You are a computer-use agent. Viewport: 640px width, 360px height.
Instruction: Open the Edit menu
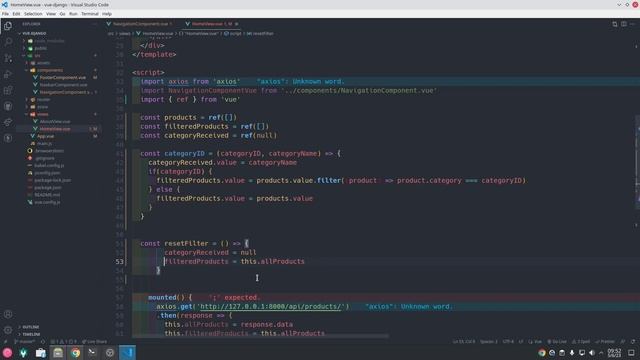tap(16, 13)
